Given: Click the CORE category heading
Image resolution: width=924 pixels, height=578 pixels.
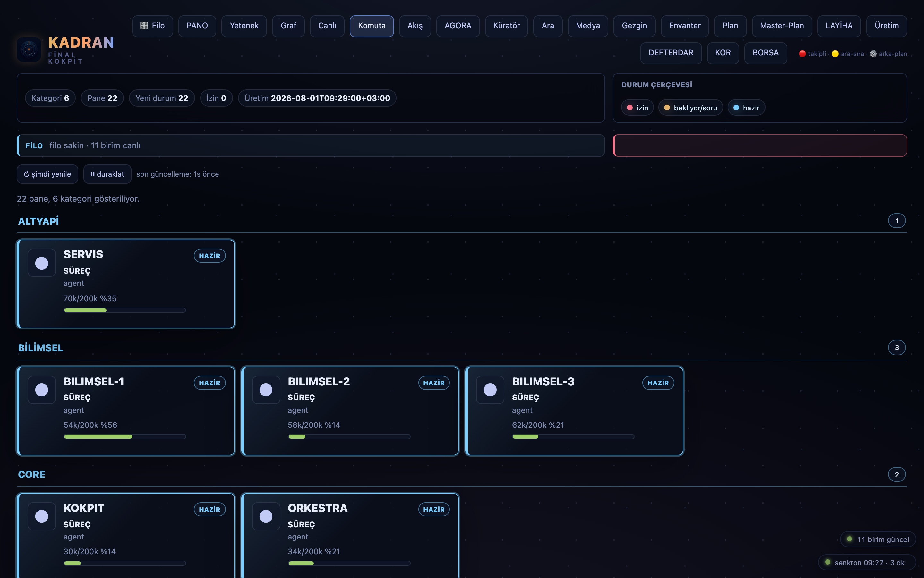Looking at the screenshot, I should [32, 474].
